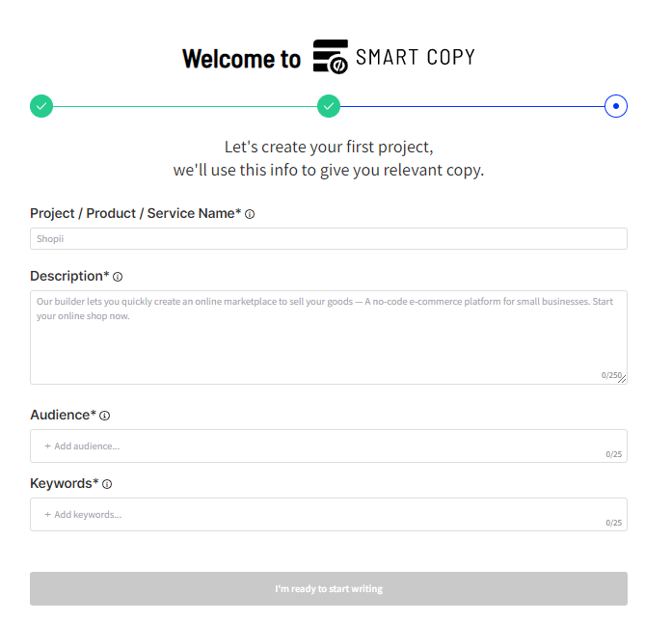Show the Keywords info tooltip icon
Image resolution: width=672 pixels, height=621 pixels.
(x=107, y=484)
